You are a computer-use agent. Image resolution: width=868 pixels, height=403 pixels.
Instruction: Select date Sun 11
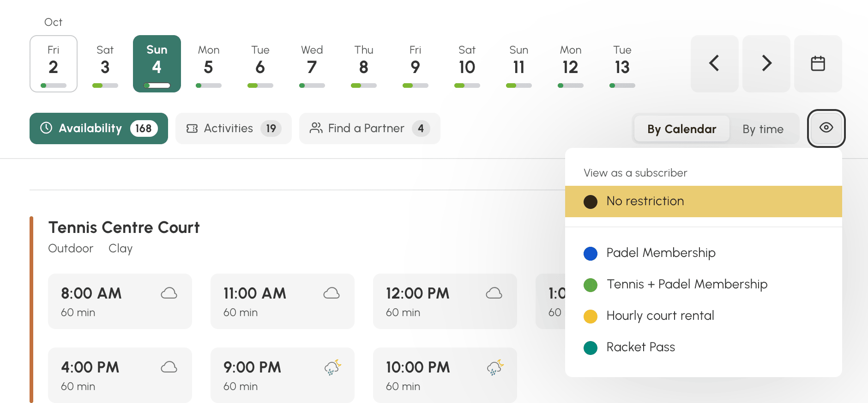click(519, 64)
